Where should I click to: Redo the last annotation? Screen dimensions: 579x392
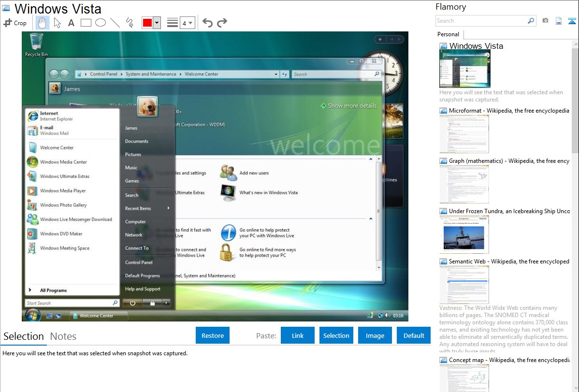click(x=222, y=23)
